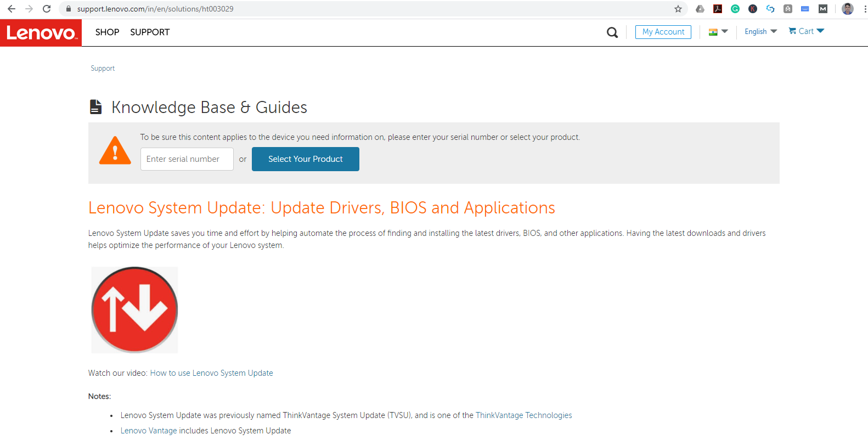Expand the Cart dropdown arrow
The image size is (868, 440).
coord(820,31)
